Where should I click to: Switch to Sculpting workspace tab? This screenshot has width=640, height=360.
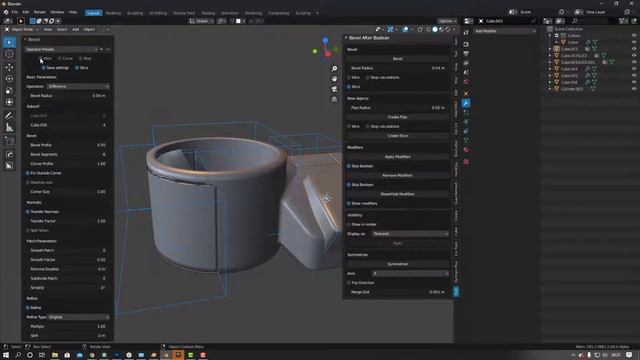click(x=135, y=13)
